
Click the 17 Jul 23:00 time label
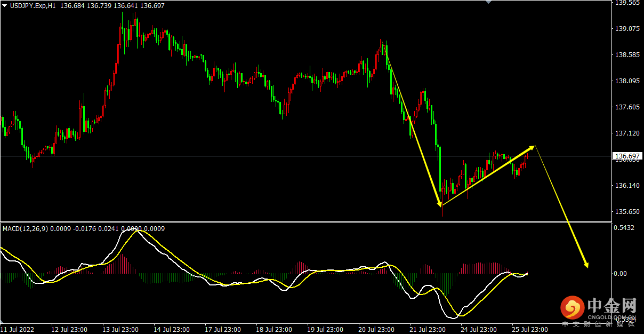pyautogui.click(x=223, y=329)
